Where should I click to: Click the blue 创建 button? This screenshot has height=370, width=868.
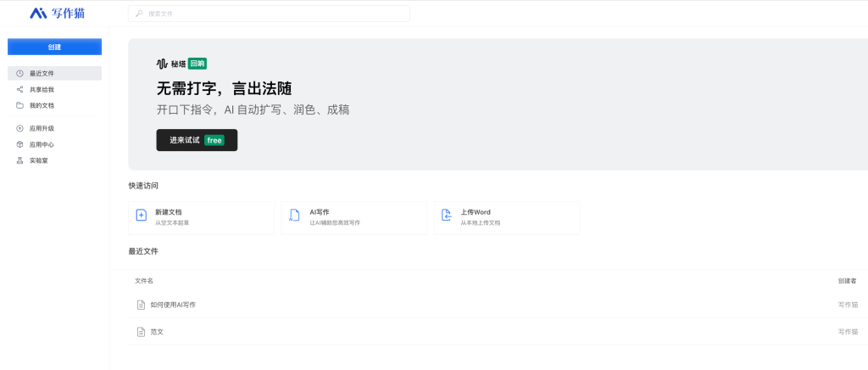click(54, 47)
